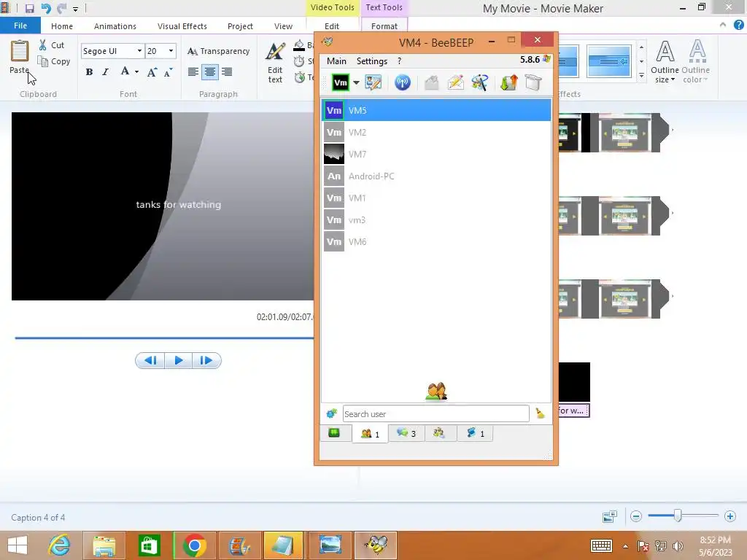The height and width of the screenshot is (560, 747).
Task: Toggle Bold formatting in Font group
Action: click(x=89, y=72)
